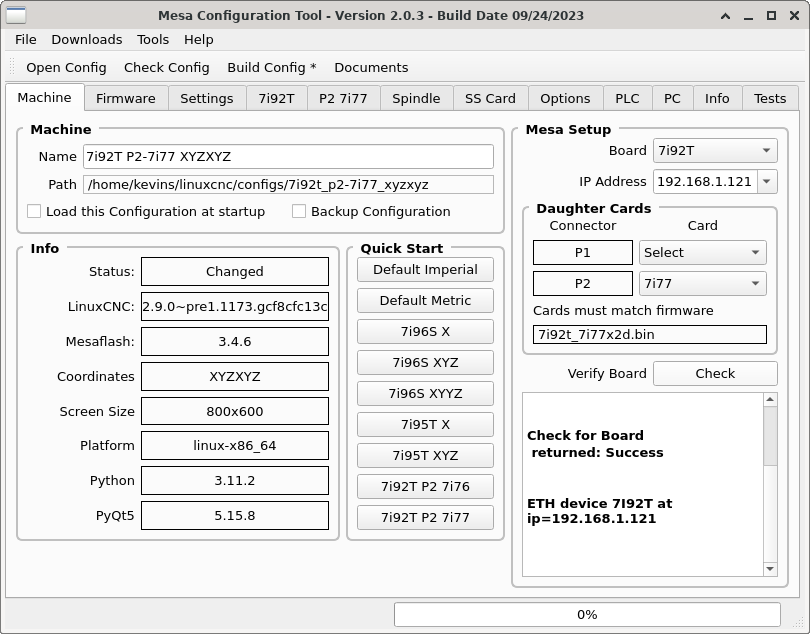Roll up window with the up-arrow icon

725,16
